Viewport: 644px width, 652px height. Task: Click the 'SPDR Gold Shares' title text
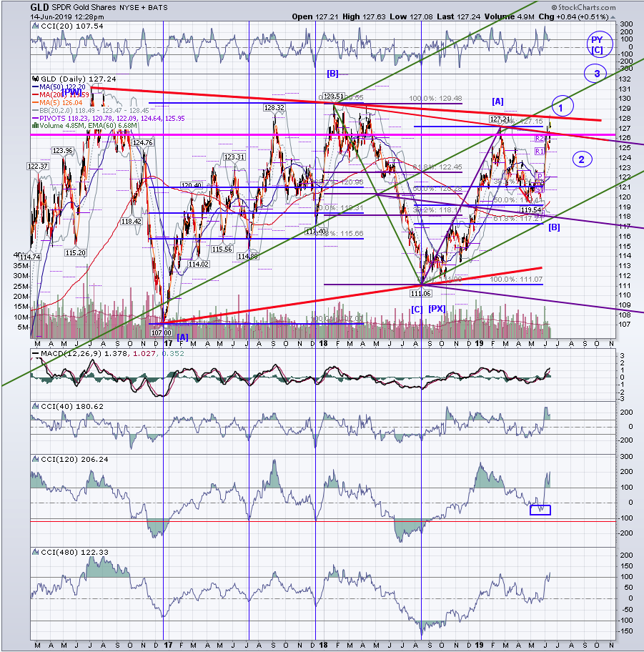click(84, 7)
